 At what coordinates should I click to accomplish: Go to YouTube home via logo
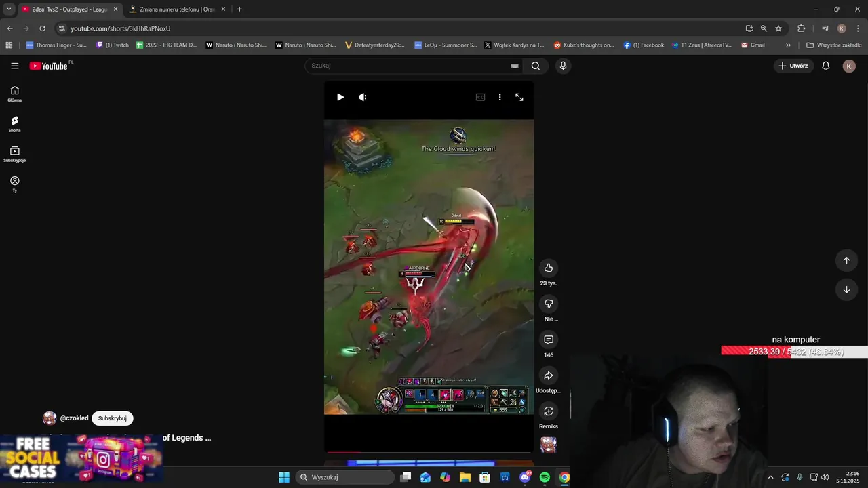(49, 66)
